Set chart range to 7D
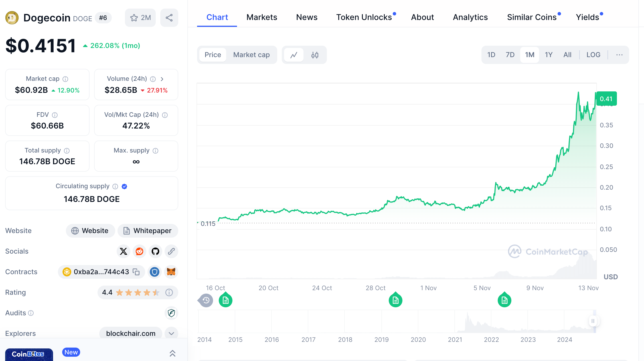 tap(510, 55)
